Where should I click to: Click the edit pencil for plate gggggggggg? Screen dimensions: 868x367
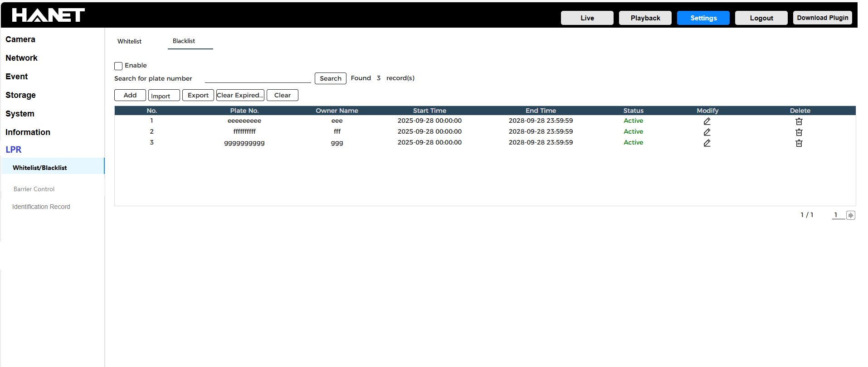[707, 143]
